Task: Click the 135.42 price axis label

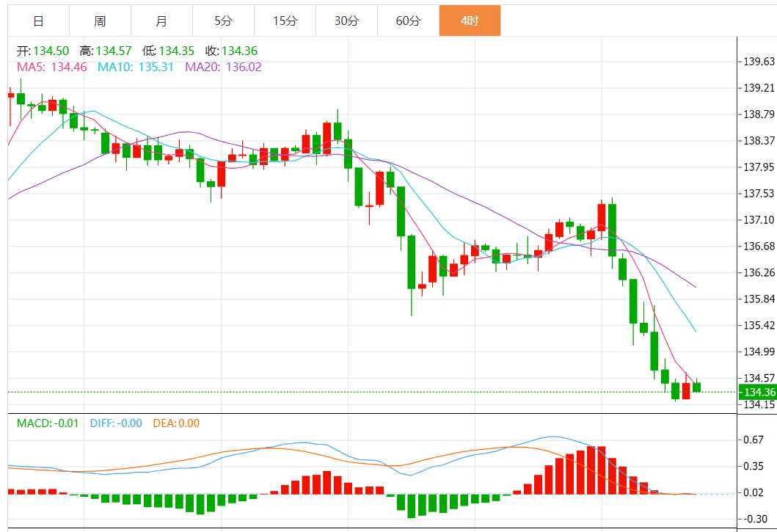Action: [759, 325]
